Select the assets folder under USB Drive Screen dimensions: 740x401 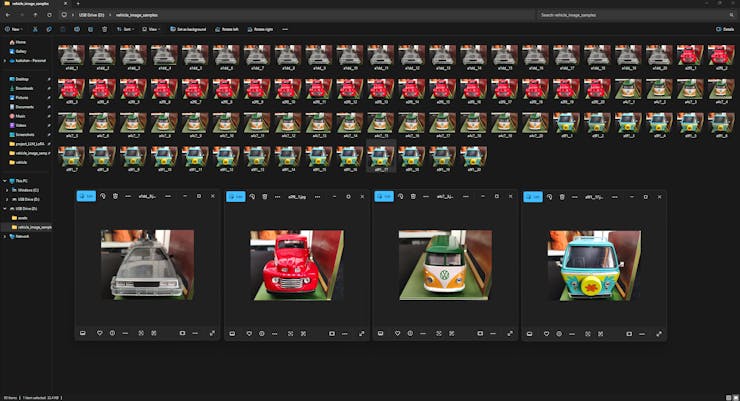click(23, 218)
